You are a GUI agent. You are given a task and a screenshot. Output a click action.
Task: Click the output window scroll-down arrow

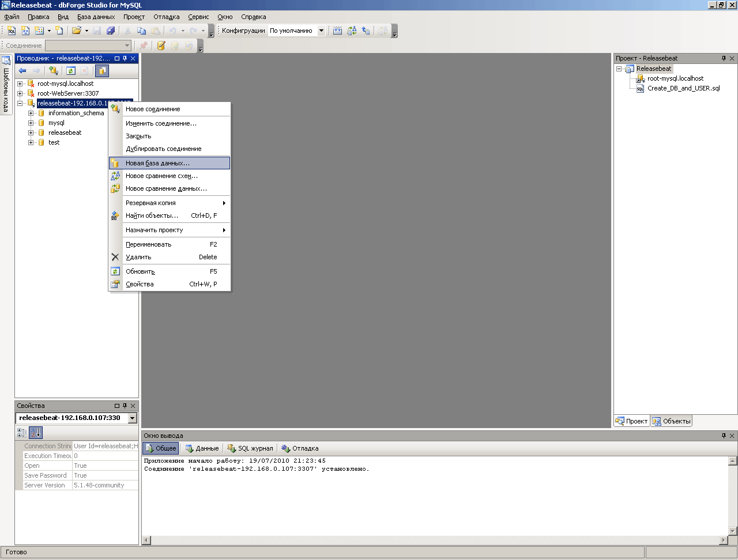pyautogui.click(x=733, y=531)
